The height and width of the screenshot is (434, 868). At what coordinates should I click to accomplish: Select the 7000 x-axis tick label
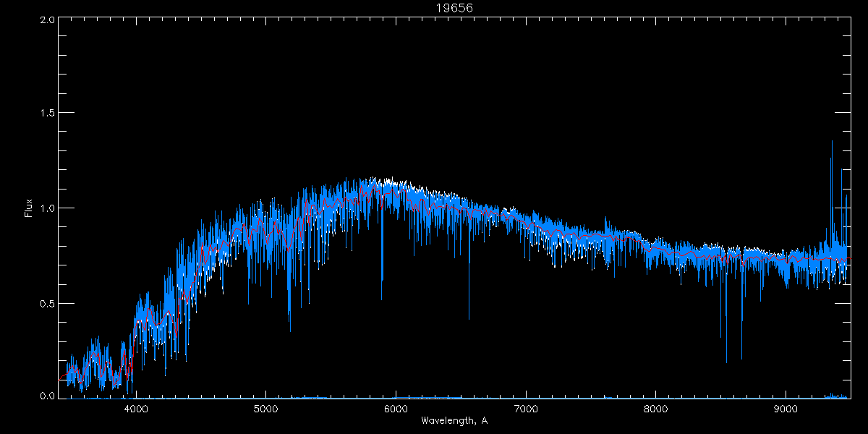tap(526, 408)
